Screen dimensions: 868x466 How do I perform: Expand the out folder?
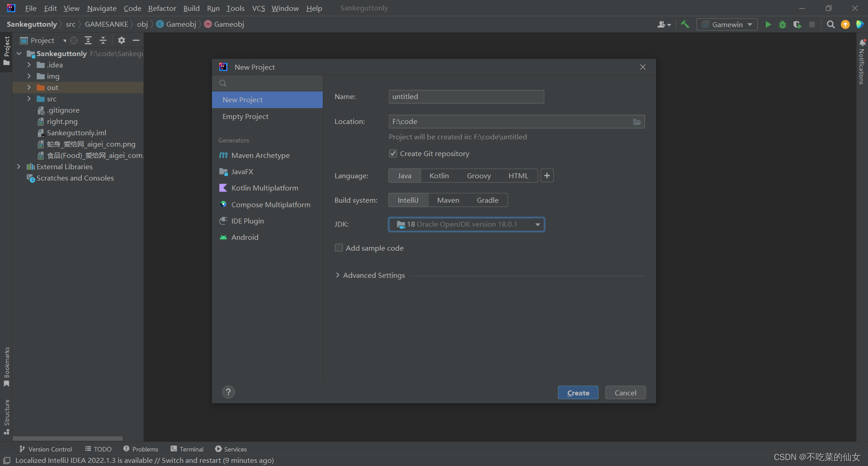(x=29, y=87)
